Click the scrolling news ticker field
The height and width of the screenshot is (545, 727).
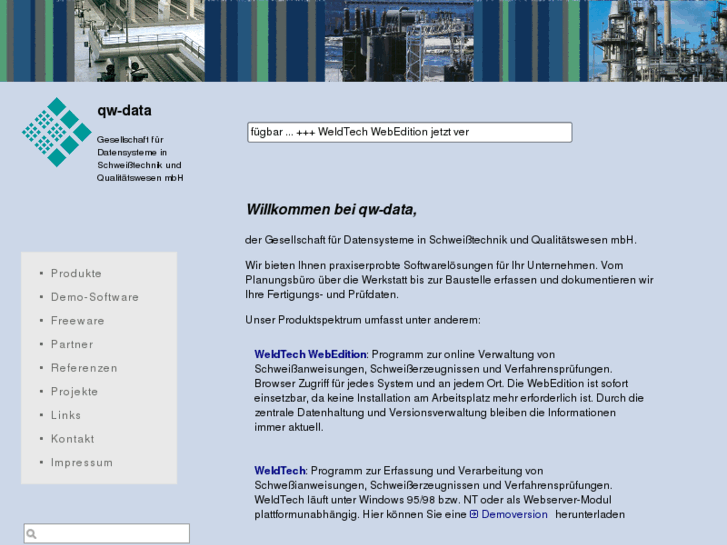[x=410, y=132]
